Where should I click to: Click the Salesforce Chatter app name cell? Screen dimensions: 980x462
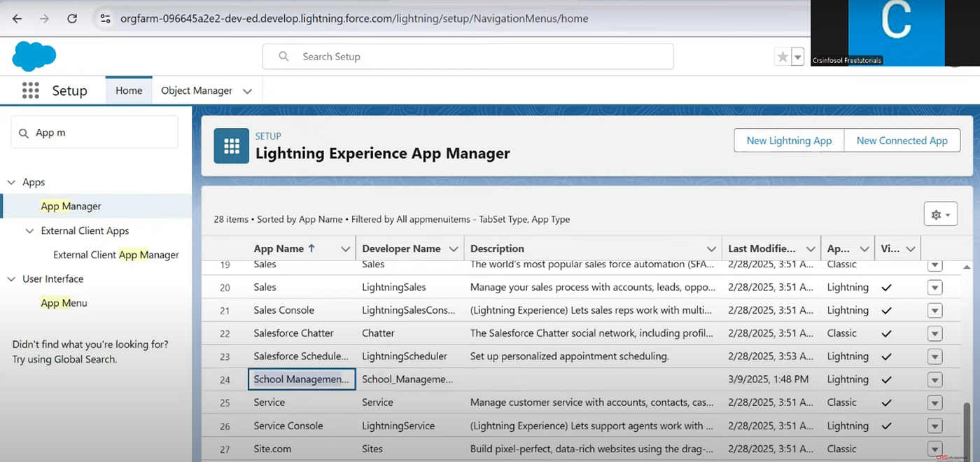tap(293, 333)
